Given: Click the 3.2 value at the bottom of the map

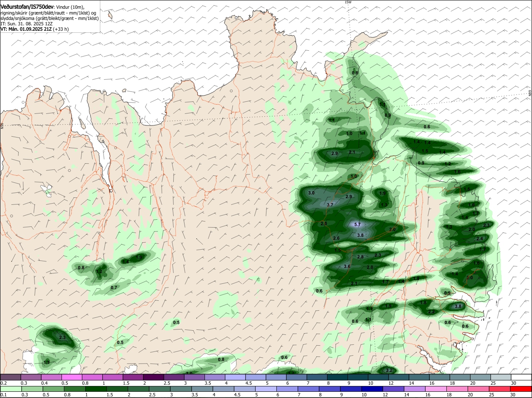Looking at the screenshot, I should pos(389,370).
